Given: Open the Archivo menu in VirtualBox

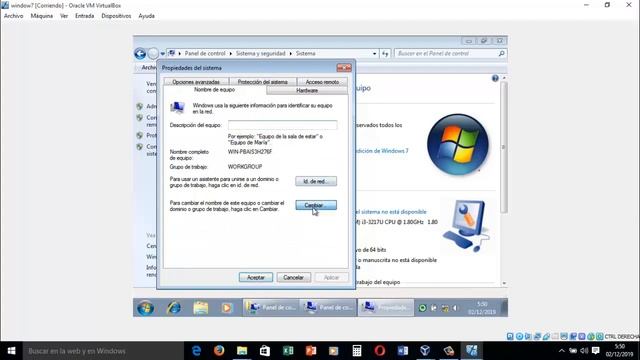Looking at the screenshot, I should (x=13, y=16).
